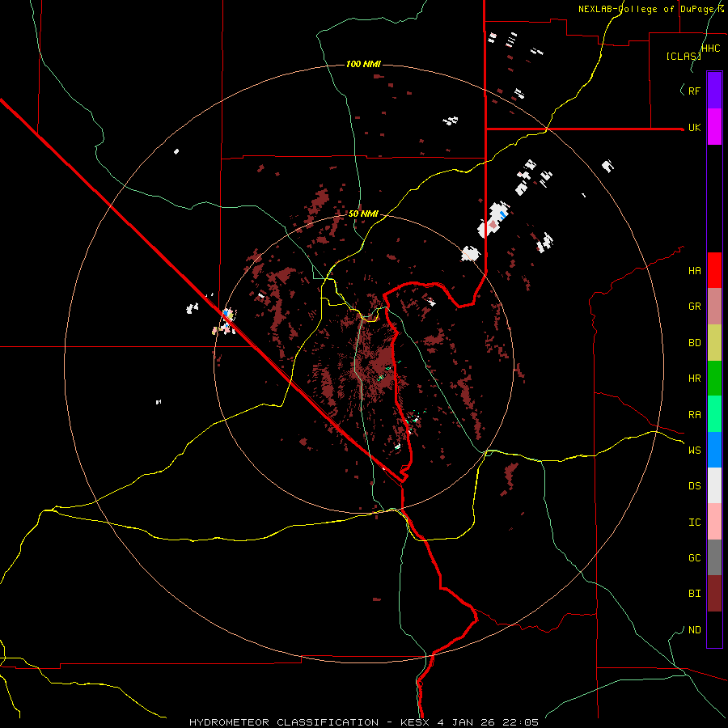Viewport: 728px width, 728px height.
Task: Click the HYDROMETEOR CLASSIFICATION title text
Action: [284, 722]
